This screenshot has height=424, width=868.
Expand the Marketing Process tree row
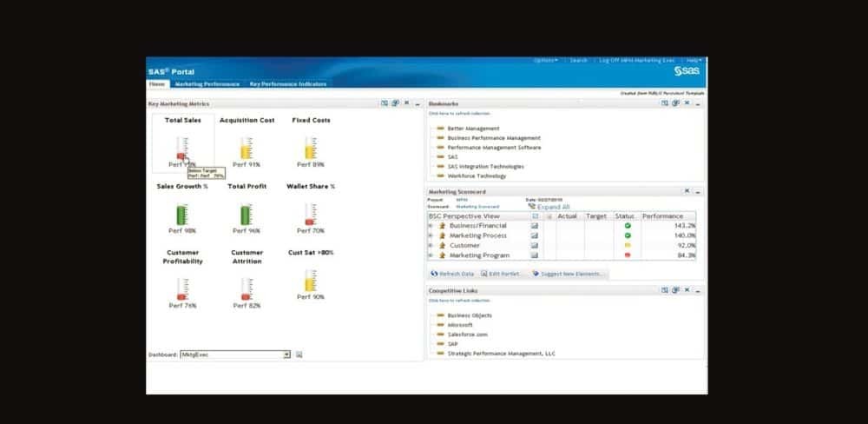(x=431, y=235)
